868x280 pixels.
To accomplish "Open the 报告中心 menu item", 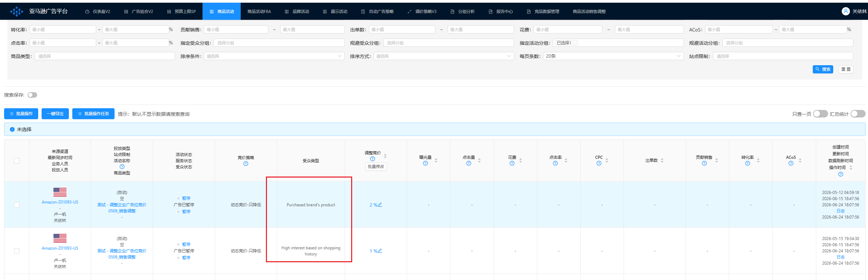I will 501,11.
